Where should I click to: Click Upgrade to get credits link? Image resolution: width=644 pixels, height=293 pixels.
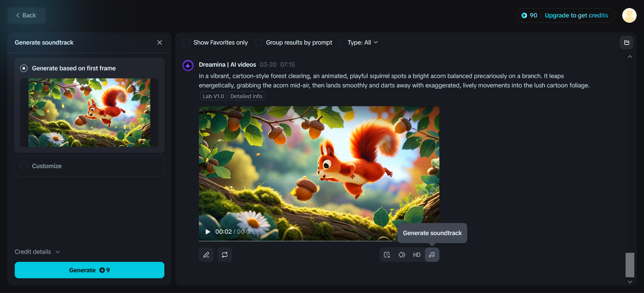point(576,15)
